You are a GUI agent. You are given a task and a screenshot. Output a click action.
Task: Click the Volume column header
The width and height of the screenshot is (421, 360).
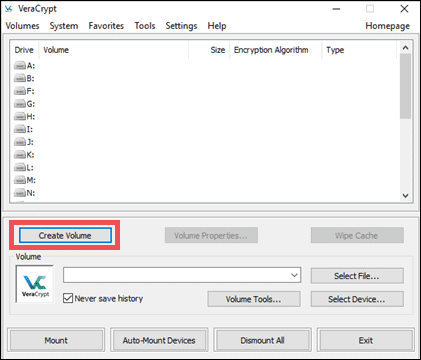click(114, 50)
